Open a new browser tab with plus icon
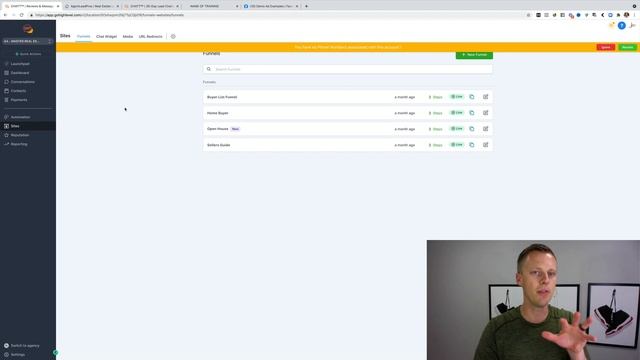 tap(306, 6)
